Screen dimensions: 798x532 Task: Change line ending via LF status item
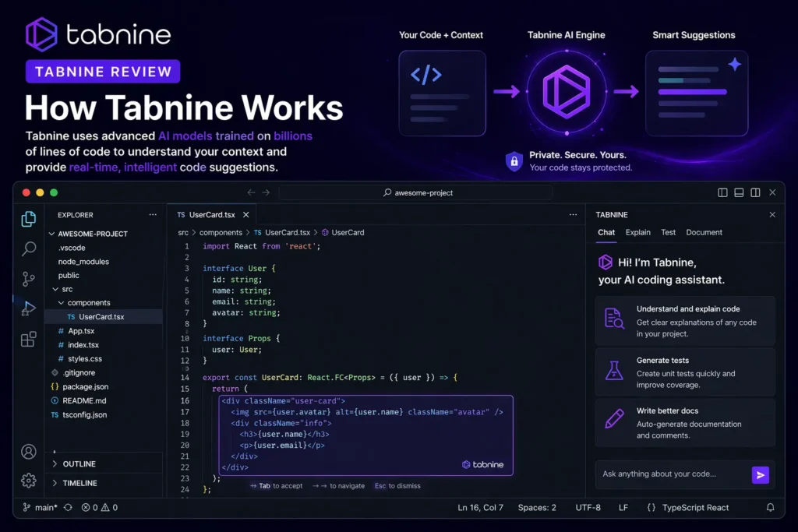(623, 508)
